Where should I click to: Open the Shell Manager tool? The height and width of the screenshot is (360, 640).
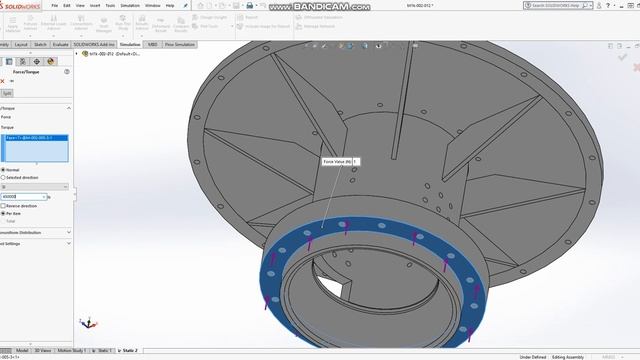tap(104, 24)
